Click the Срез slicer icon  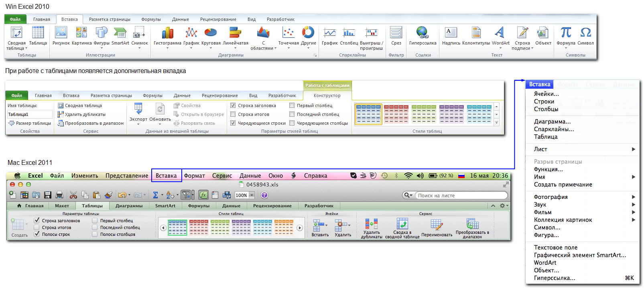tap(396, 32)
